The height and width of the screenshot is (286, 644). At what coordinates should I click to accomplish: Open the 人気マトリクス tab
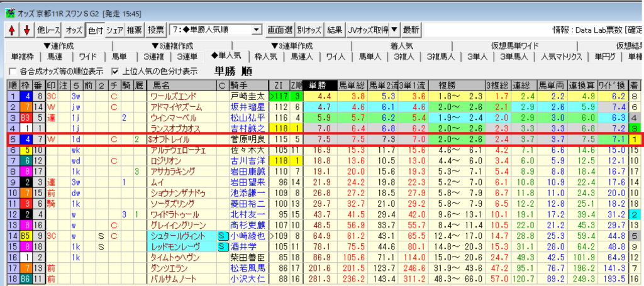coord(560,57)
